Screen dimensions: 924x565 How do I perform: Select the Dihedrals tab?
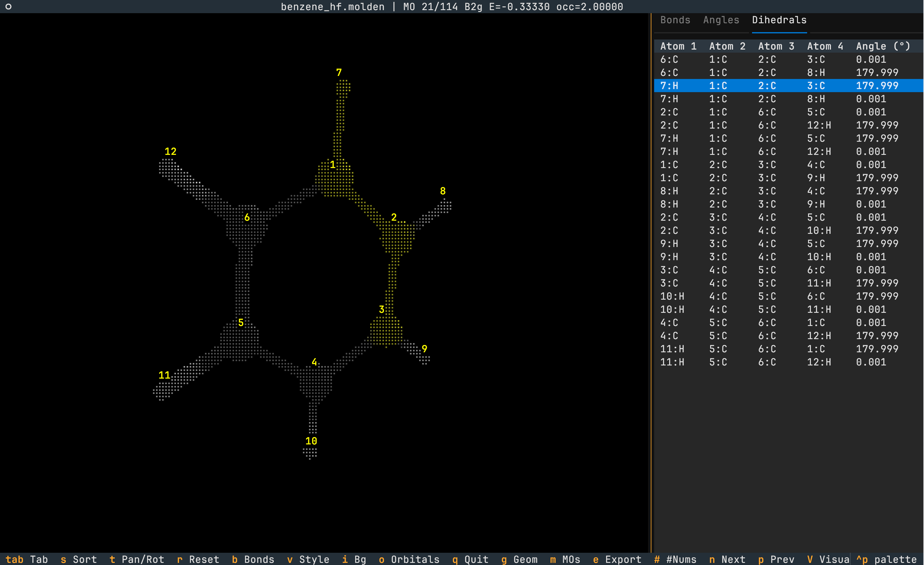click(779, 20)
